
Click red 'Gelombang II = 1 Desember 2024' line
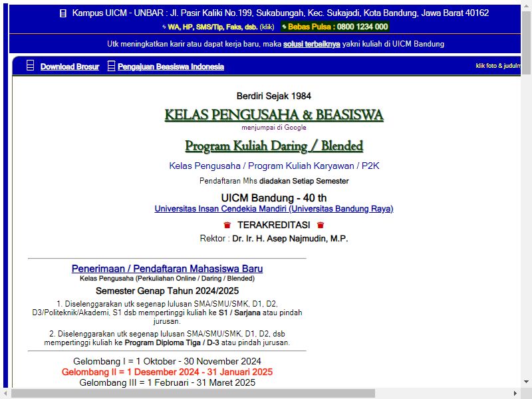[168, 372]
